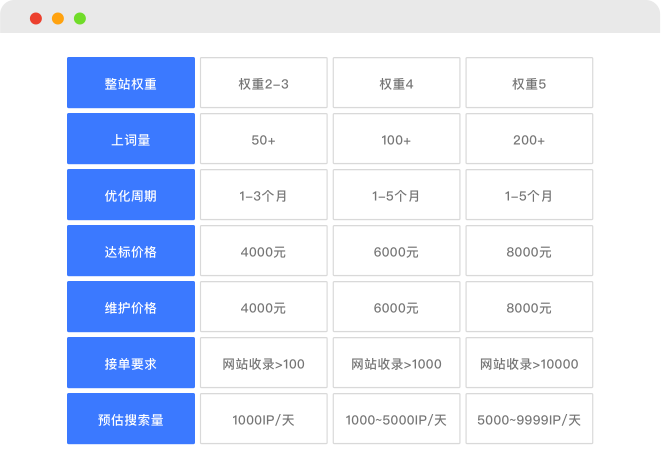Click the 100+ cell

click(396, 139)
